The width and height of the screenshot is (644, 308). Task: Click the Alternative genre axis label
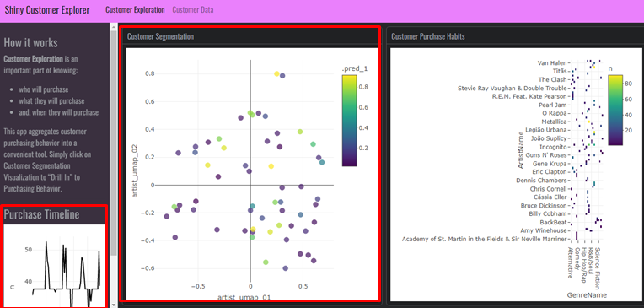(570, 262)
